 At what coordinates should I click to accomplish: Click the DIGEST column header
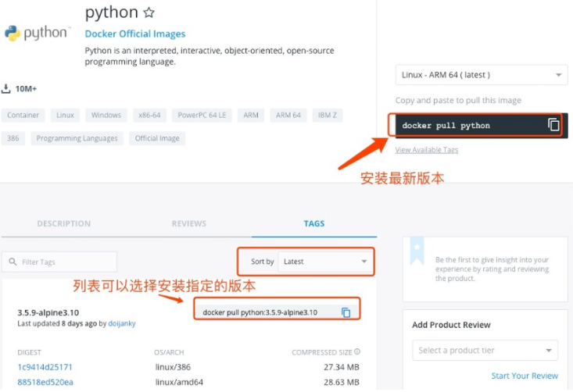[x=29, y=352]
